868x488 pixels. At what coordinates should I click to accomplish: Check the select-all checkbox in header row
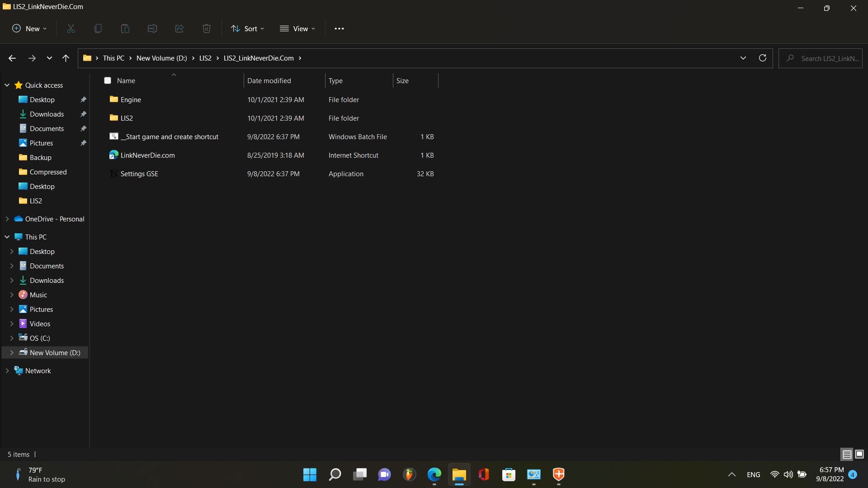[108, 80]
